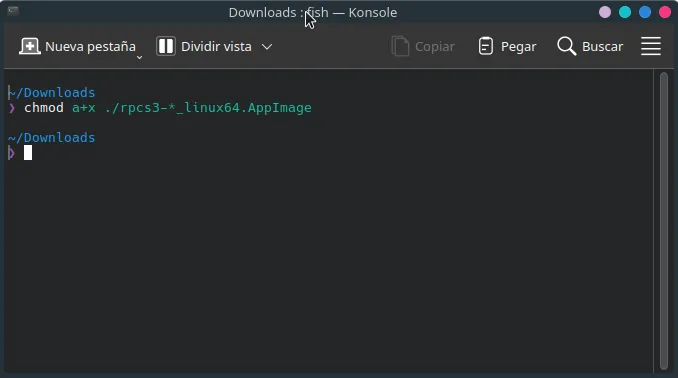Screen dimensions: 678x378
Task: Click the Nueva pestaña new tab icon
Action: (29, 46)
